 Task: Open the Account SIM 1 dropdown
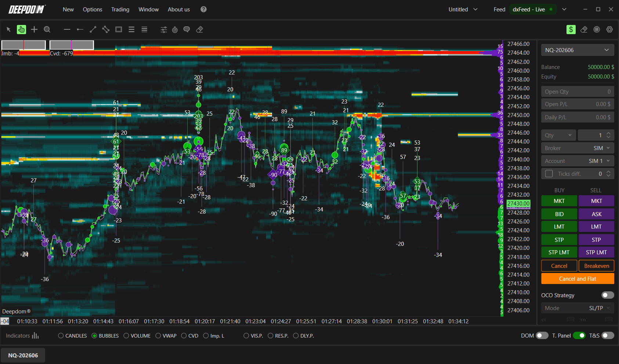tap(578, 161)
